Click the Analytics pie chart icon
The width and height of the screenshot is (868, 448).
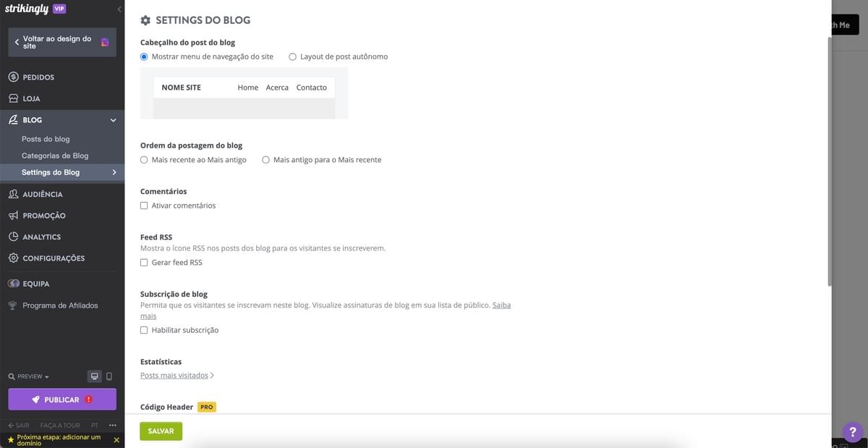pos(13,237)
